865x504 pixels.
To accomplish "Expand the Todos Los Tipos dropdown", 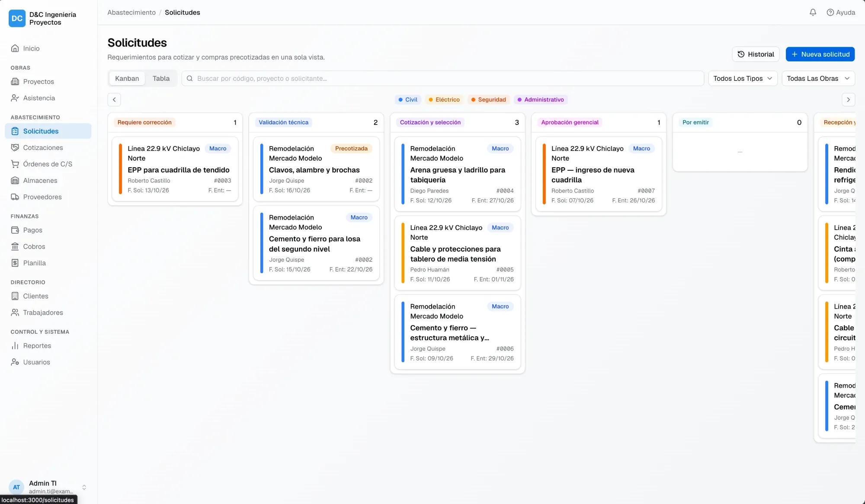I will pos(743,78).
